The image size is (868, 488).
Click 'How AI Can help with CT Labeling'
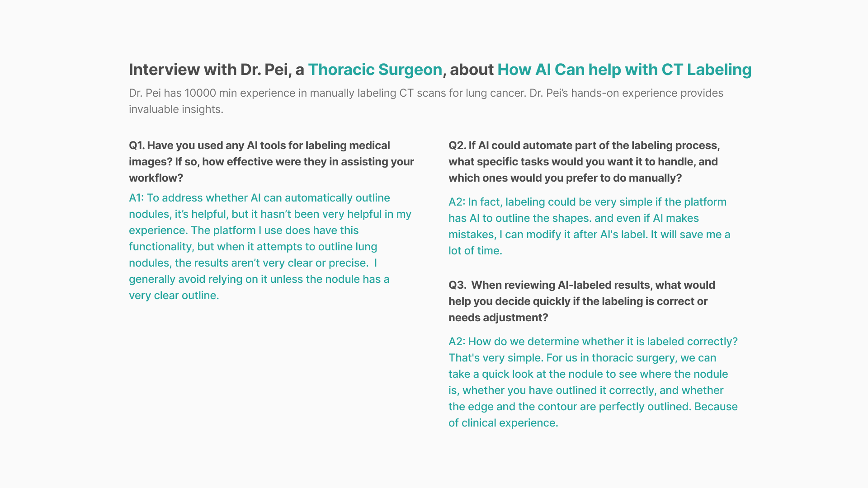(x=624, y=70)
